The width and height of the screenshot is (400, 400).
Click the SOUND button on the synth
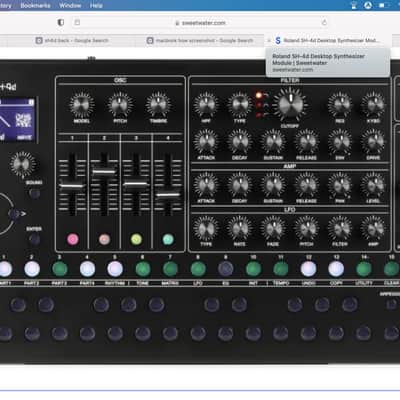tap(34, 193)
